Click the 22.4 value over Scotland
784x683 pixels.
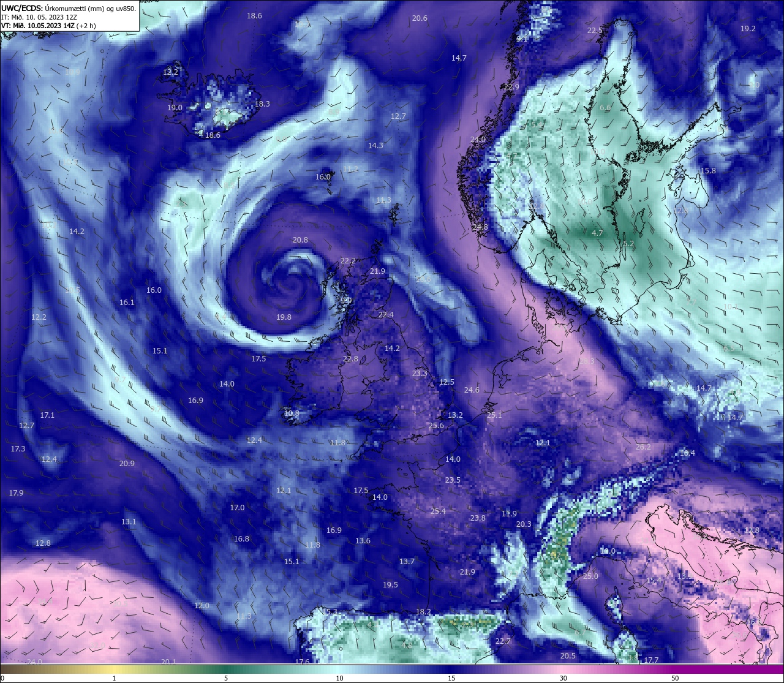386,315
